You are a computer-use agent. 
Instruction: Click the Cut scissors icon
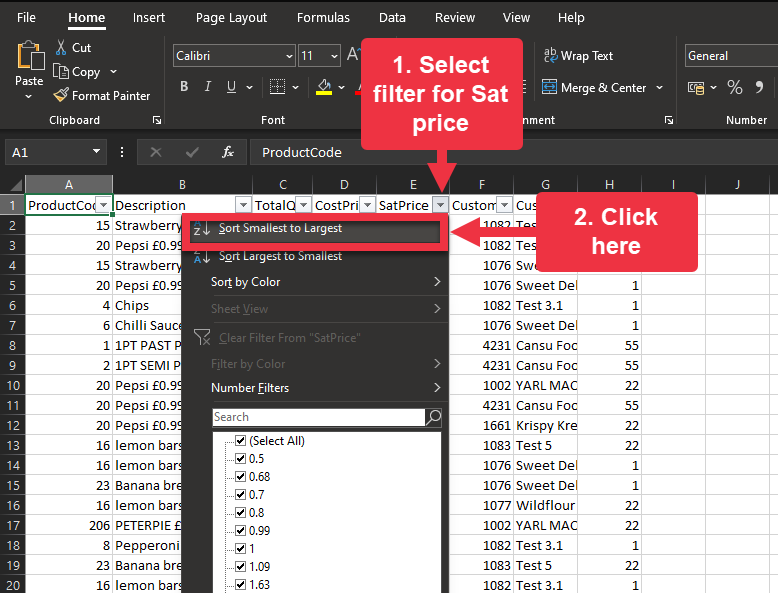pos(61,48)
